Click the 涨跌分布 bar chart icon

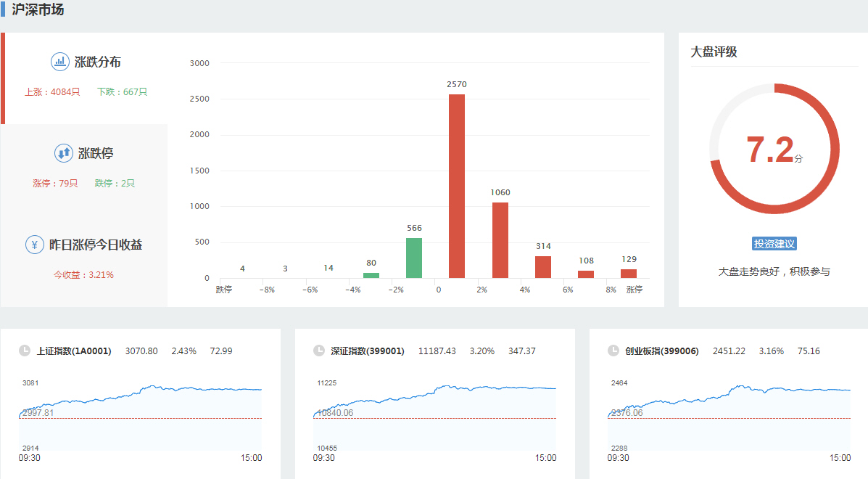(59, 62)
